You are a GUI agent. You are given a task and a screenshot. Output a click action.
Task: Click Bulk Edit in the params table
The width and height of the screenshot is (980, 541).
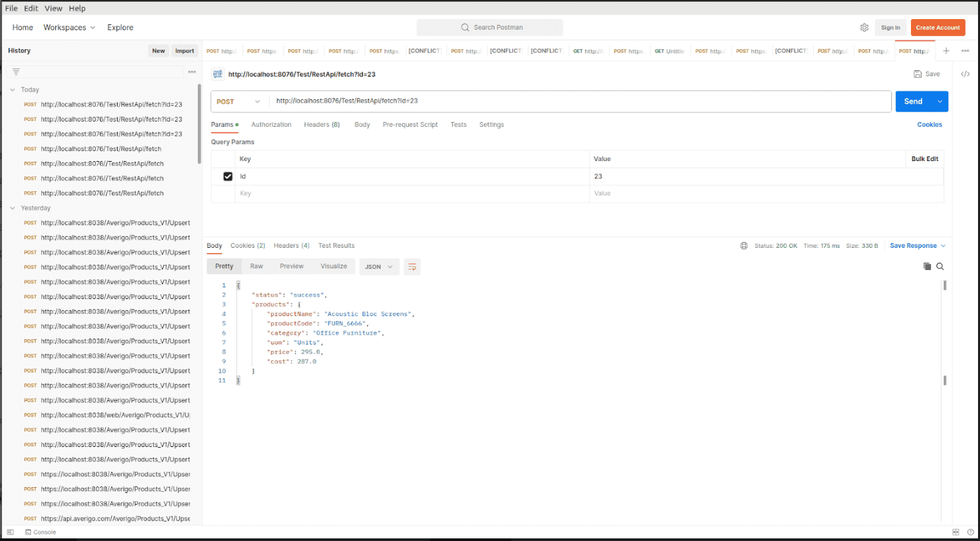(x=925, y=159)
